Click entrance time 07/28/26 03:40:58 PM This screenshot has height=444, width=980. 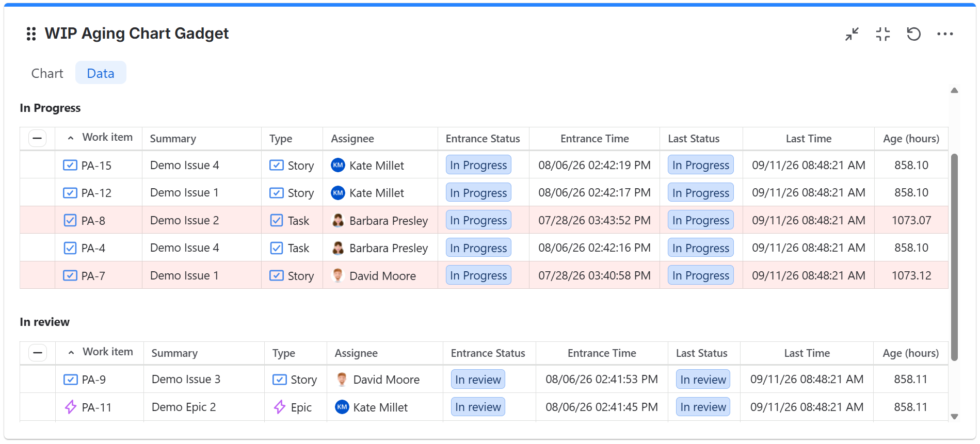tap(595, 275)
